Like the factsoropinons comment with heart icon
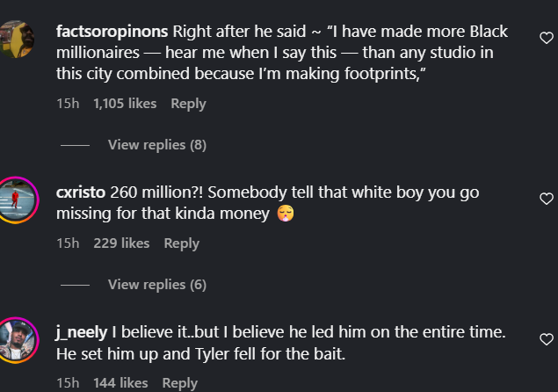 (x=546, y=38)
